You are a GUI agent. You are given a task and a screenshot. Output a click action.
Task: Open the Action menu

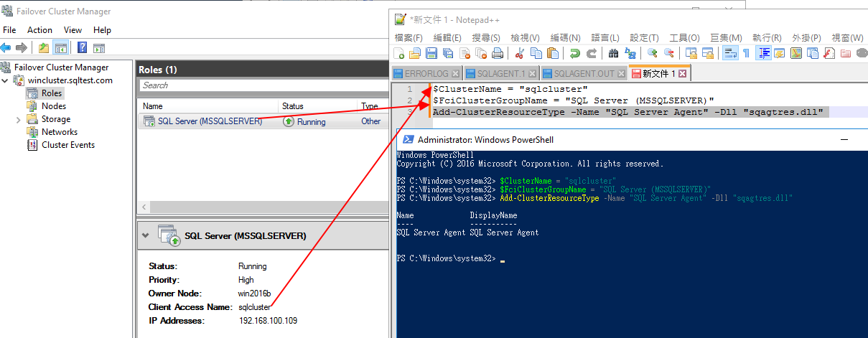(x=39, y=30)
